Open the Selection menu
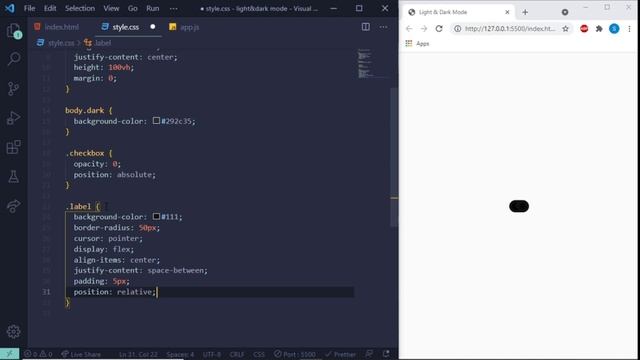 pos(80,8)
